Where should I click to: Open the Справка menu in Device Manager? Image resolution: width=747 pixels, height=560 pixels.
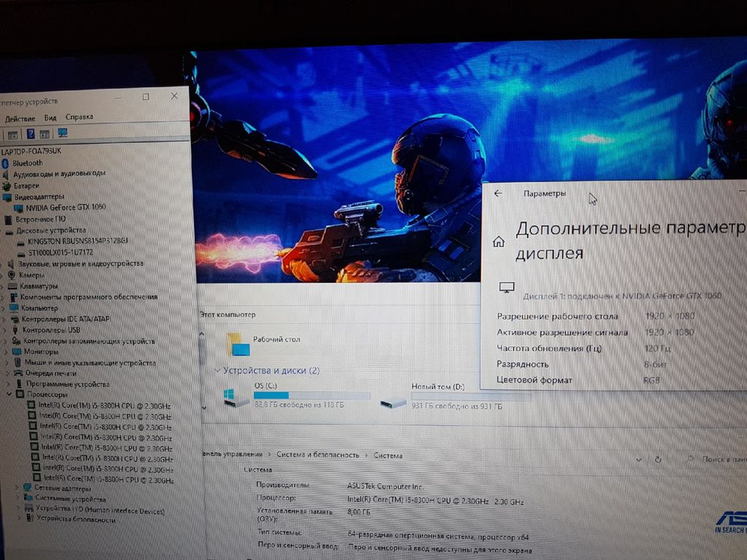click(x=79, y=117)
